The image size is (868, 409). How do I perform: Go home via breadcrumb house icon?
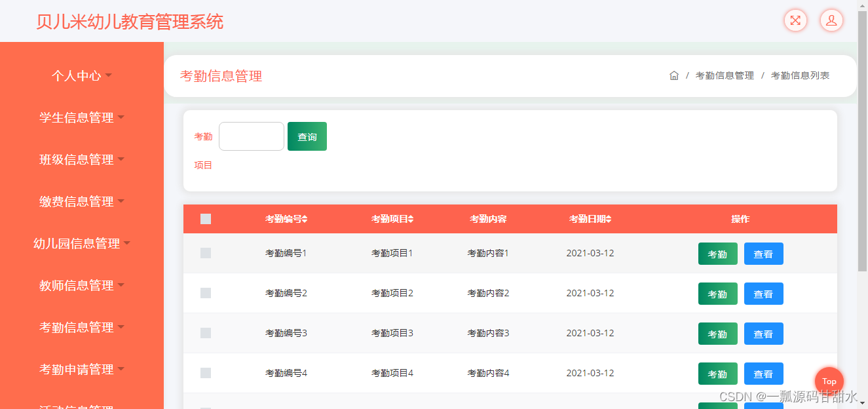pos(674,75)
